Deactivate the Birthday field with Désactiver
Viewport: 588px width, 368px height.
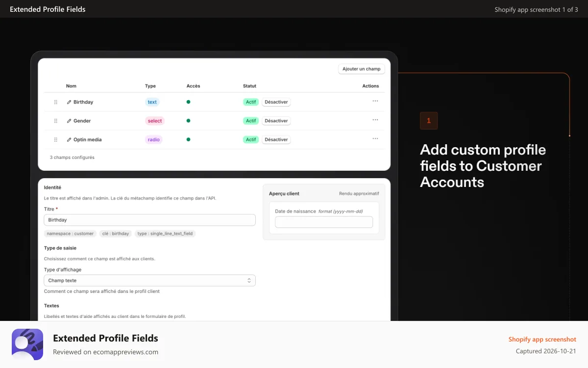[x=276, y=102]
